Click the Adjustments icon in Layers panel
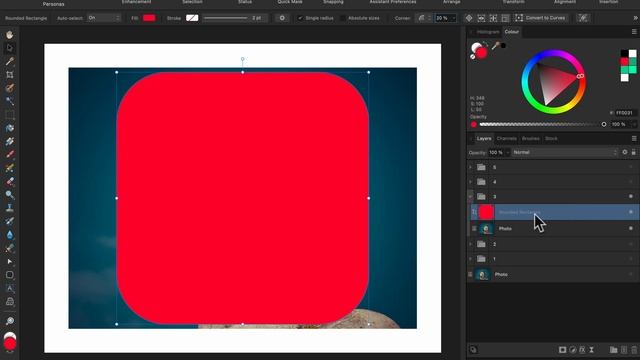Image resolution: width=640 pixels, height=360 pixels. click(x=573, y=350)
